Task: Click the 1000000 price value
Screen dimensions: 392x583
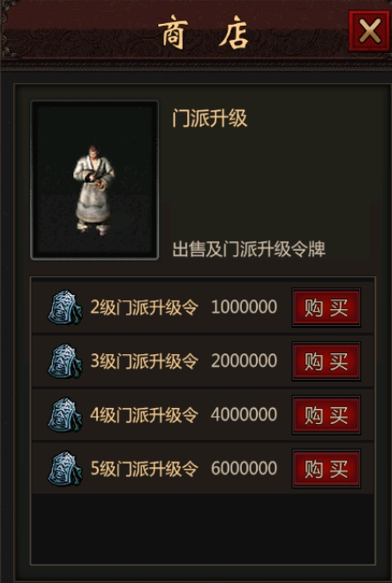Action: pos(245,307)
